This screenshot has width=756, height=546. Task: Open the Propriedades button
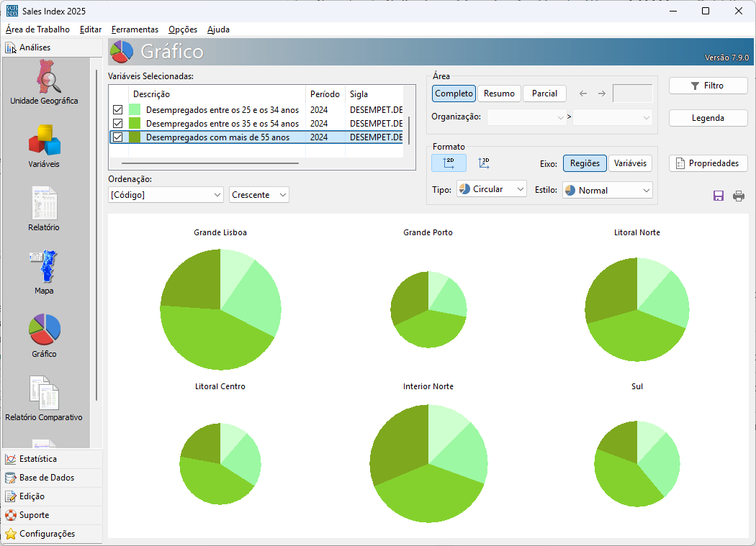708,163
